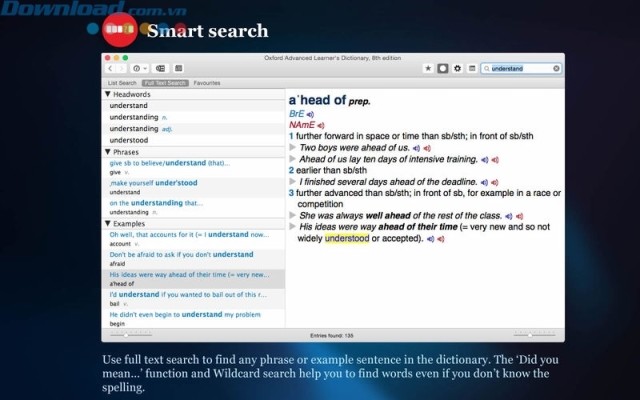Adjust the bottom-left size slider
This screenshot has width=640, height=400.
click(128, 334)
